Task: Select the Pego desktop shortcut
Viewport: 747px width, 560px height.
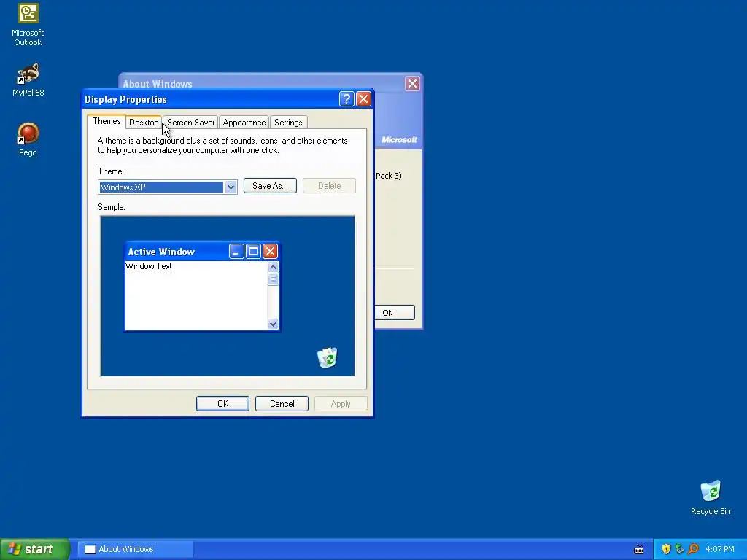Action: (28, 139)
